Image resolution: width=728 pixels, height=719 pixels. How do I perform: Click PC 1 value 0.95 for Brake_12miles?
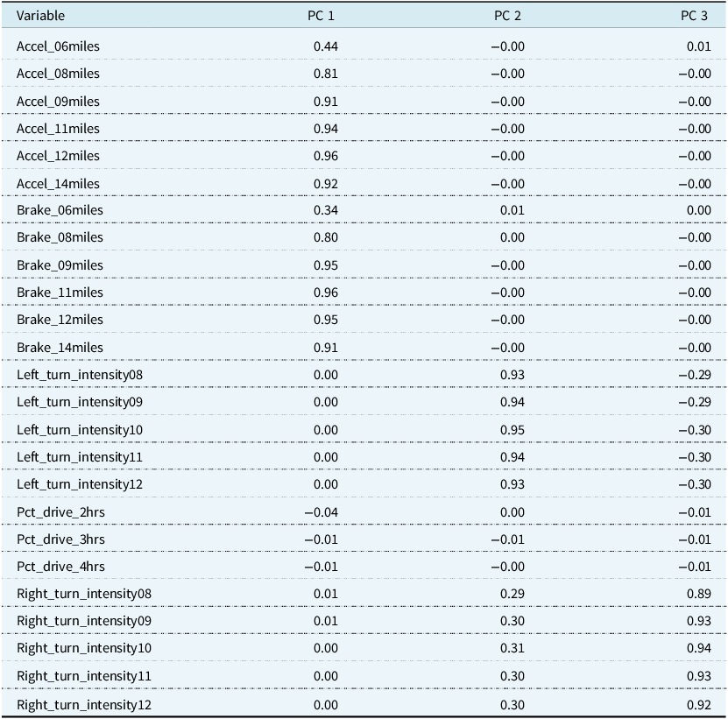pyautogui.click(x=326, y=320)
